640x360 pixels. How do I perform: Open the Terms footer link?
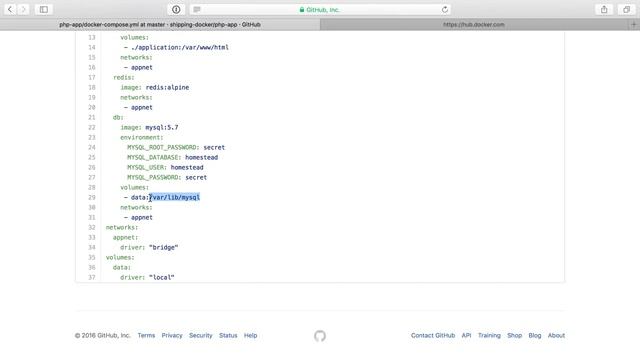point(146,336)
